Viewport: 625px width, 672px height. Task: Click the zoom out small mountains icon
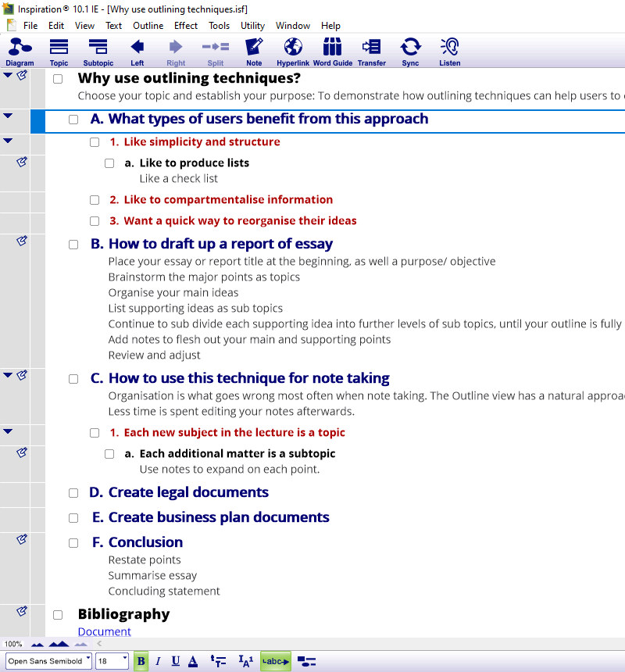(x=37, y=644)
